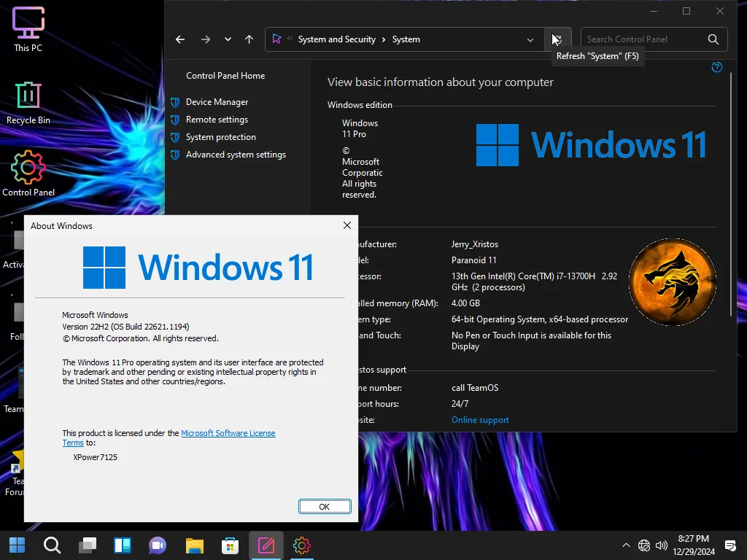Maximize the System Control Panel window

coord(686,11)
